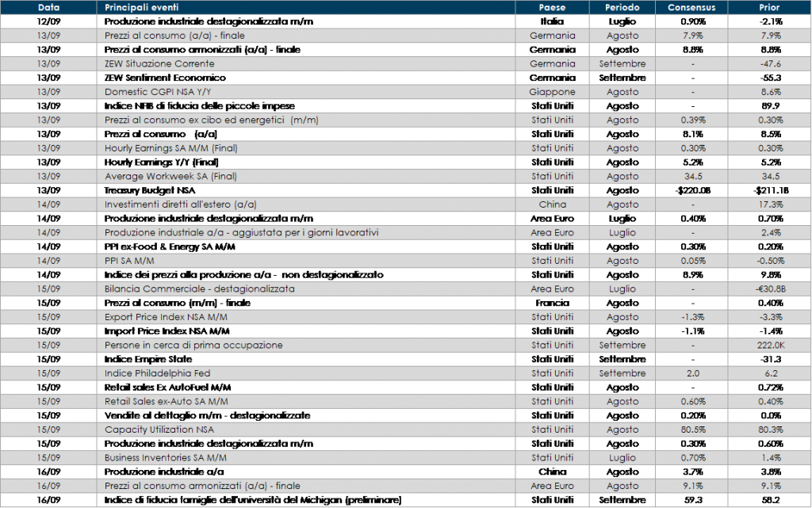Click the 'China' country cell
The width and height of the screenshot is (812, 508).
tap(552, 204)
